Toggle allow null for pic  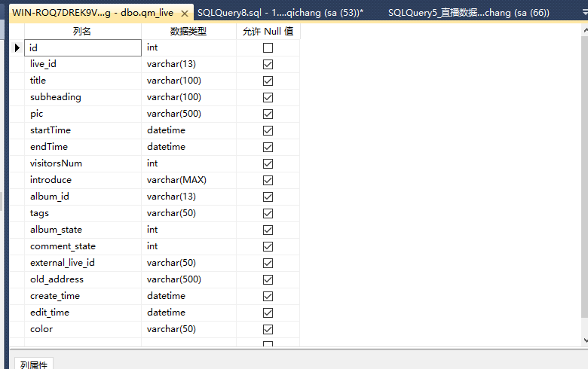pos(268,114)
